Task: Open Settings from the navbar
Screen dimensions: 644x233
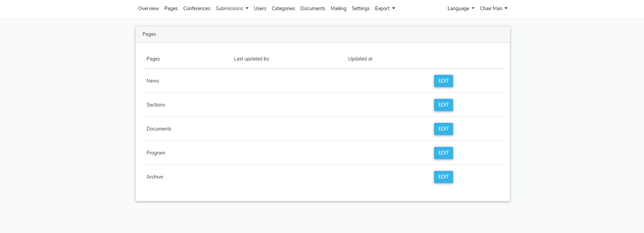Action: coord(361,8)
